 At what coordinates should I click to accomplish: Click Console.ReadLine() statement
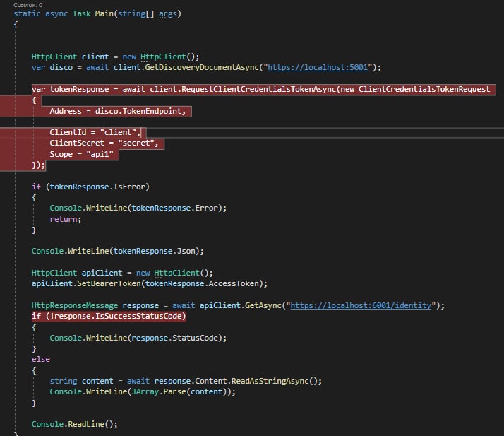(75, 424)
